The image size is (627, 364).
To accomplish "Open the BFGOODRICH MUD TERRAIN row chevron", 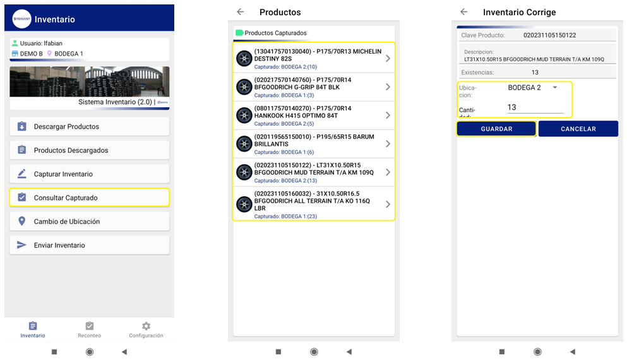I will click(388, 172).
